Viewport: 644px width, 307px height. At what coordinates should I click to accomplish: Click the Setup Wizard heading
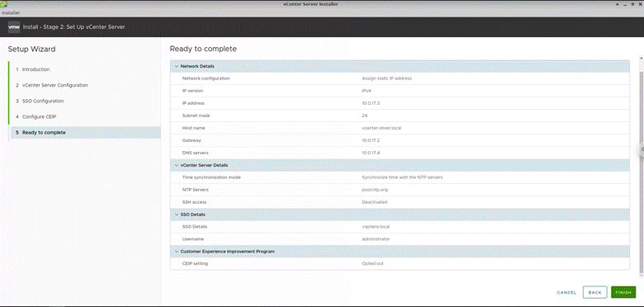pyautogui.click(x=31, y=50)
